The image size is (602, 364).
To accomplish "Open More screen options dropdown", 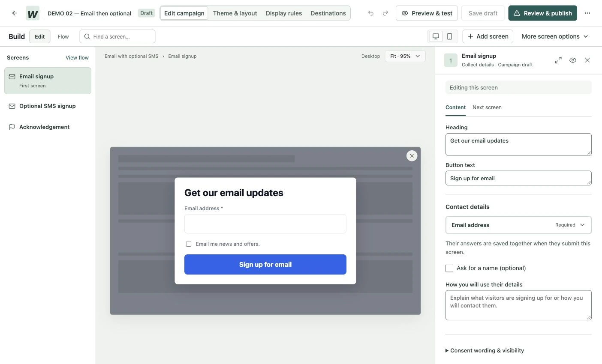I will tap(555, 36).
